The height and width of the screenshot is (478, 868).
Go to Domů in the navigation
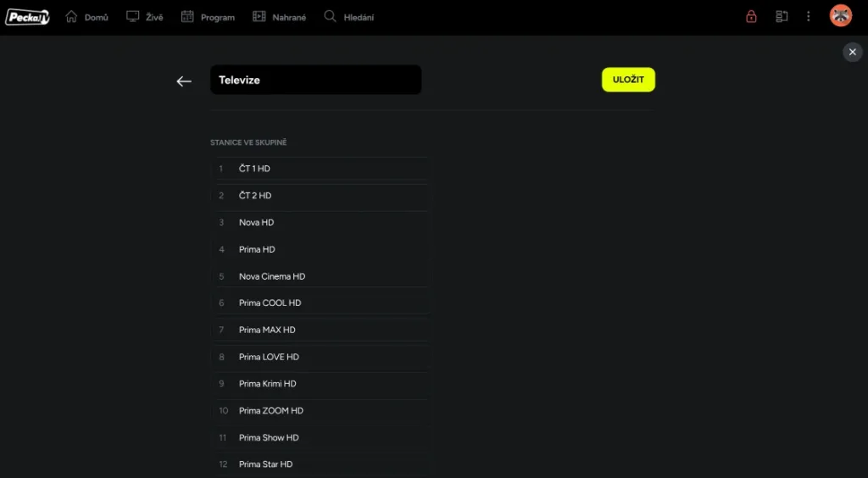pos(87,17)
